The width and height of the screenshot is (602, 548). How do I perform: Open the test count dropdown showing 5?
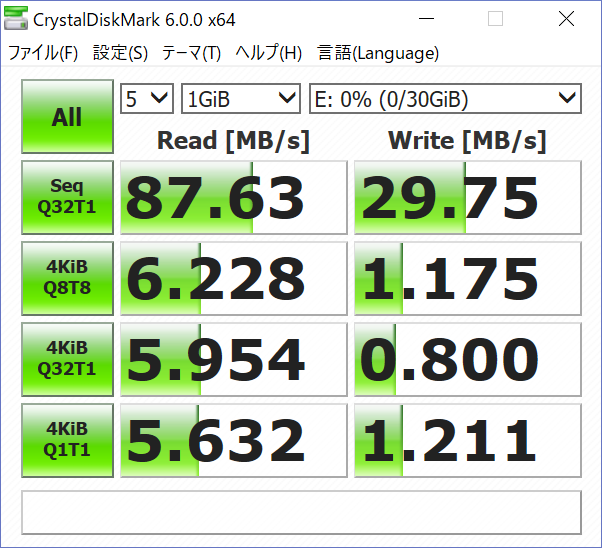[147, 98]
